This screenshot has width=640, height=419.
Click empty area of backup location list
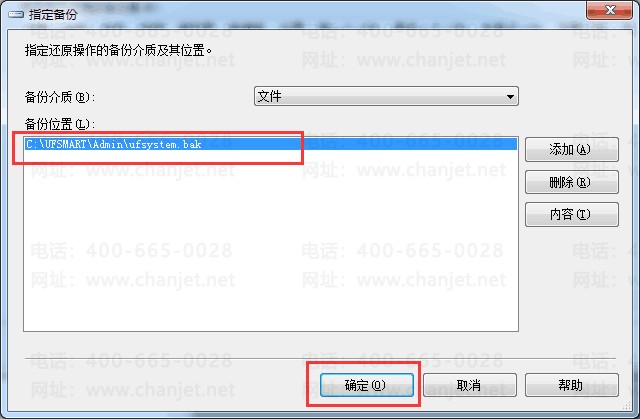tap(271, 241)
